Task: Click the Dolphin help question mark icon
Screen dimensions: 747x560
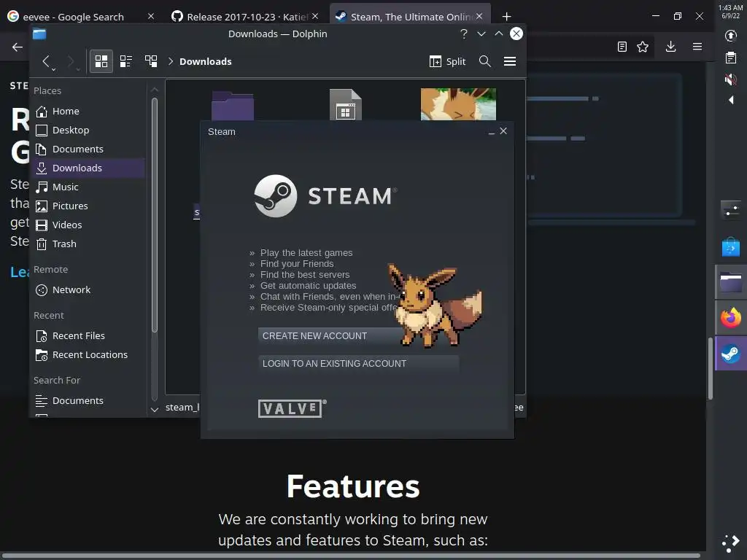Action: pos(463,34)
